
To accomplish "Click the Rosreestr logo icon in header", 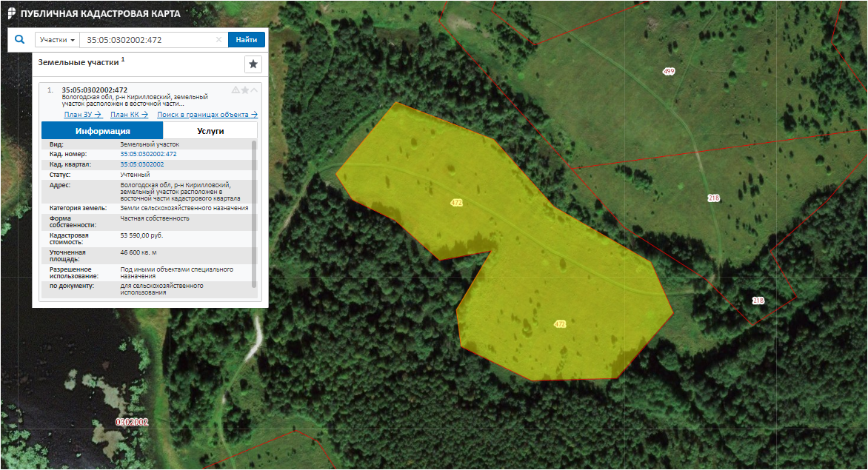I will coord(11,13).
